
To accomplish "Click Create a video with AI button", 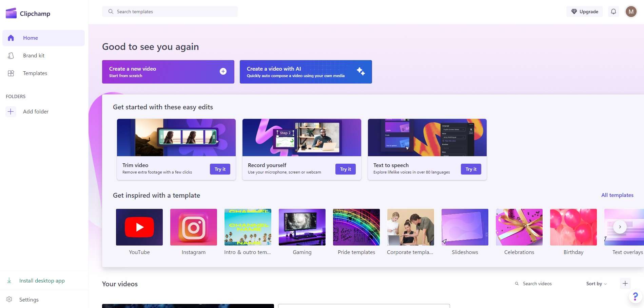I will pos(306,72).
